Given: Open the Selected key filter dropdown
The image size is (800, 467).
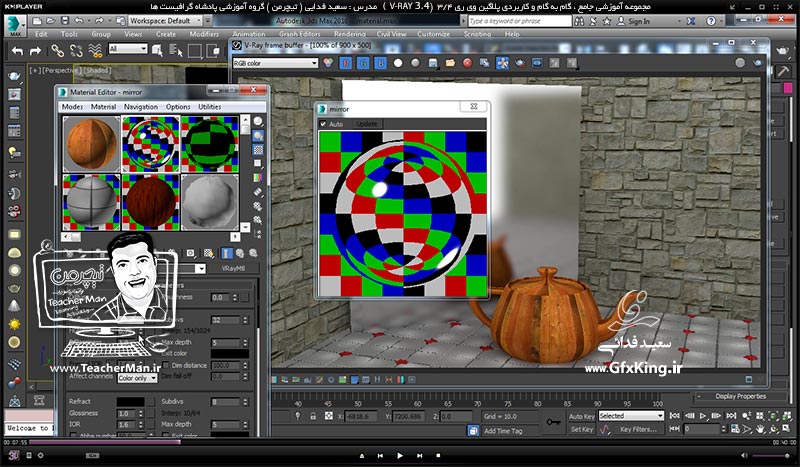Looking at the screenshot, I should pos(632,416).
